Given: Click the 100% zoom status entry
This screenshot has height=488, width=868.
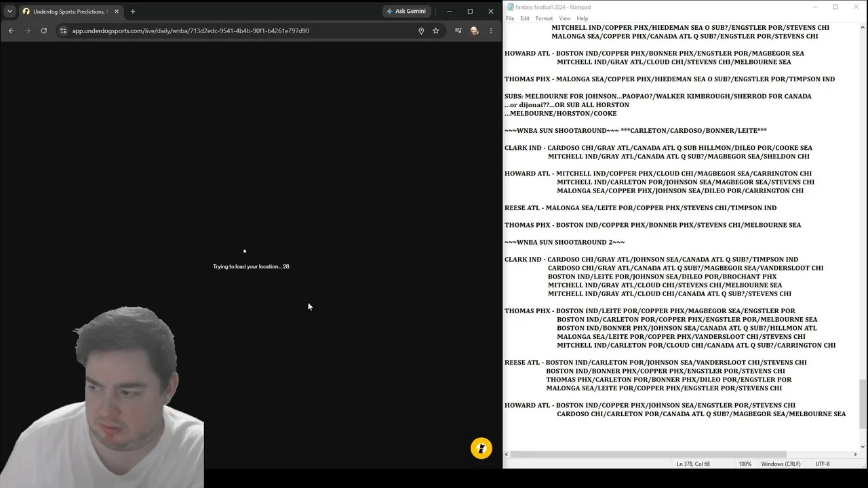Looking at the screenshot, I should tap(745, 464).
